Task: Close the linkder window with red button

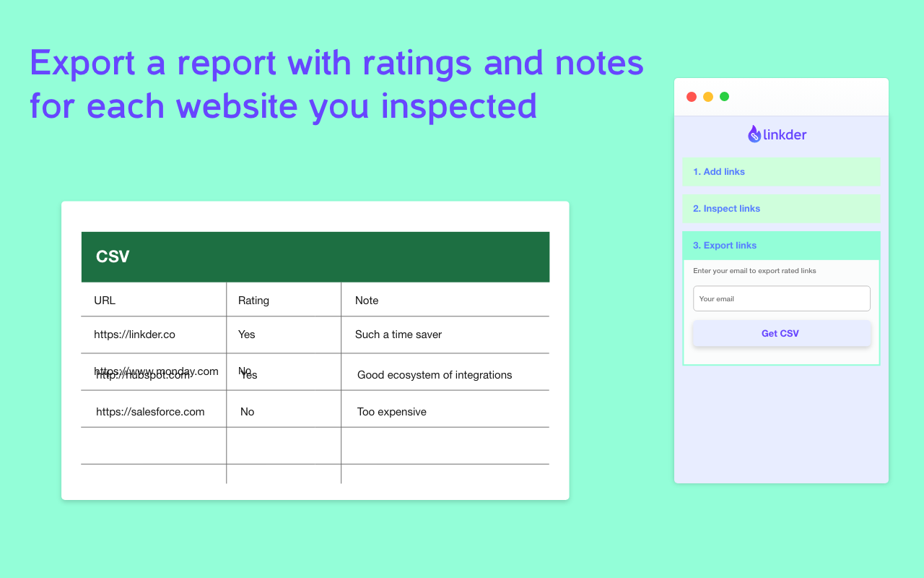Action: pyautogui.click(x=692, y=97)
